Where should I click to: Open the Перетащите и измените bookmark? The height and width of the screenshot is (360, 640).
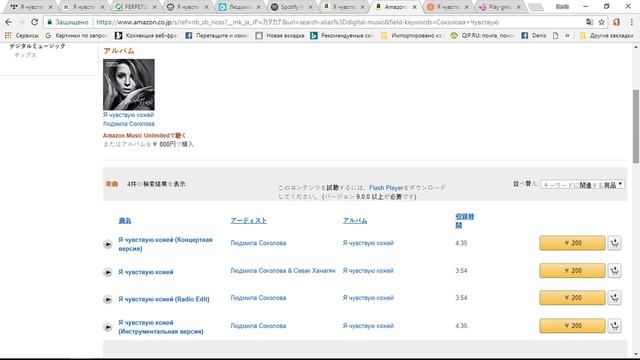click(217, 36)
